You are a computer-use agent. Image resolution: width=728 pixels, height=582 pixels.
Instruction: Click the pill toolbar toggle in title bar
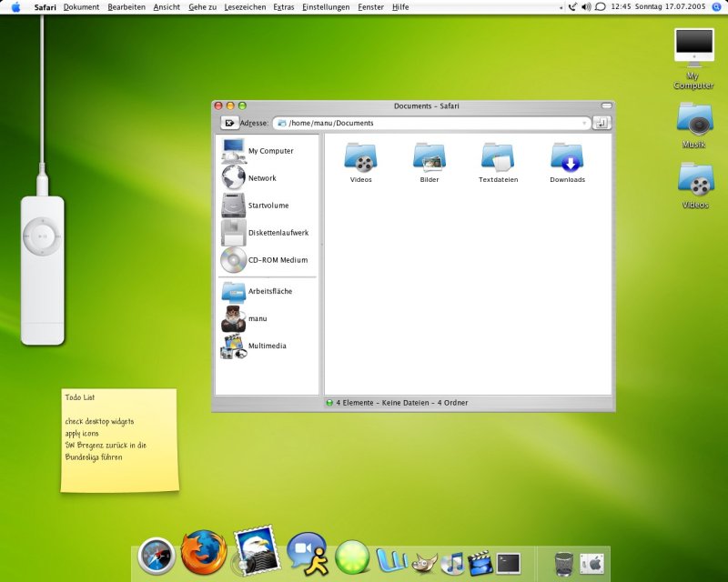tap(606, 105)
